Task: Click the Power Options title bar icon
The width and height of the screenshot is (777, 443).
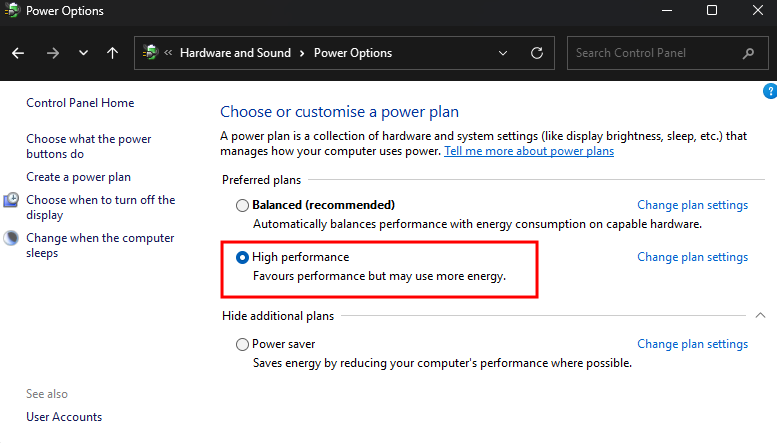Action: [11, 11]
